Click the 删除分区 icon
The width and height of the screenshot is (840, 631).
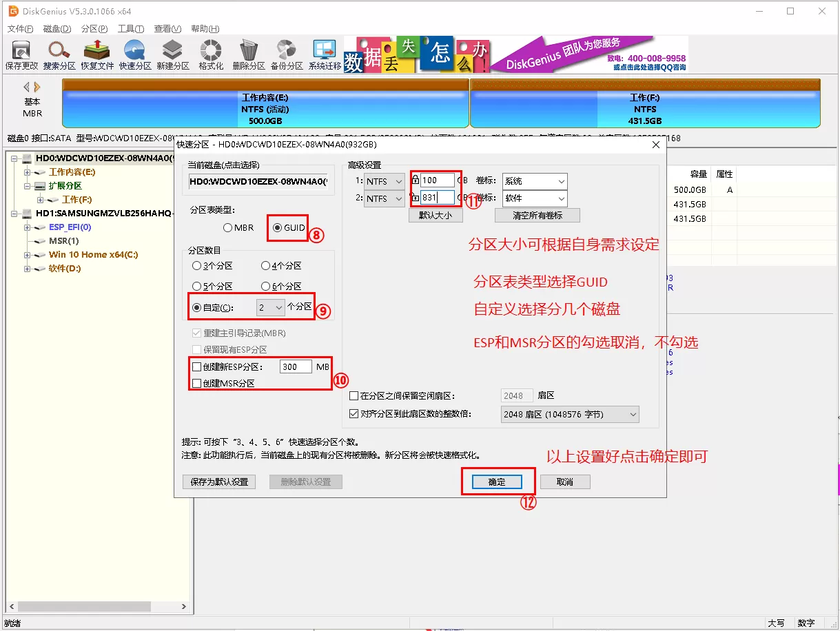[x=247, y=54]
